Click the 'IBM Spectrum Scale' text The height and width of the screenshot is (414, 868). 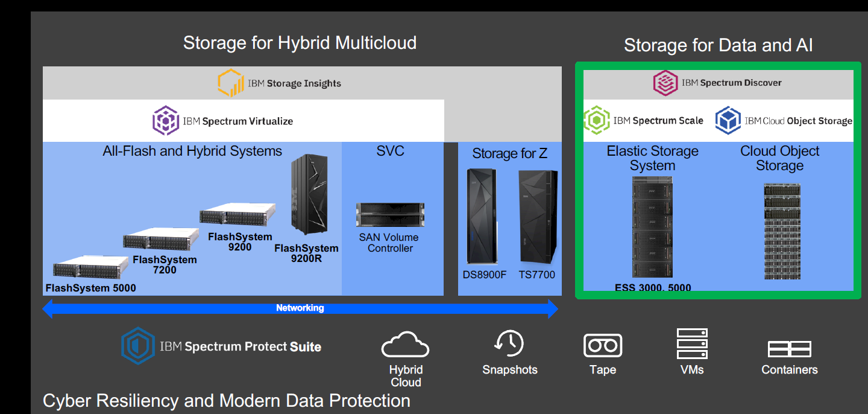tap(658, 121)
